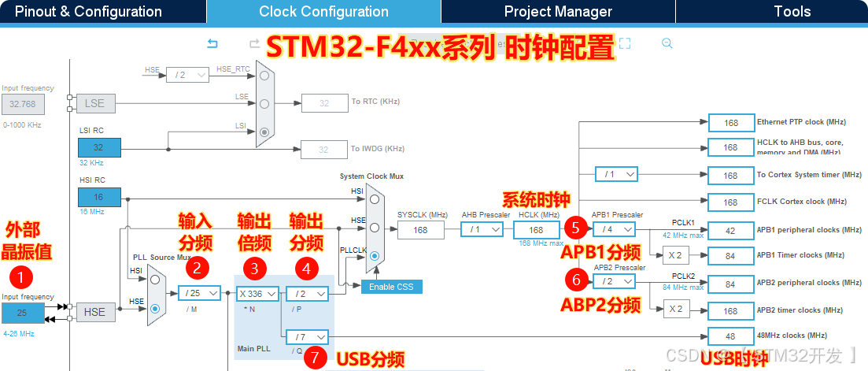The height and width of the screenshot is (371, 868).
Task: Switch to Clock Configuration tab
Action: [323, 12]
